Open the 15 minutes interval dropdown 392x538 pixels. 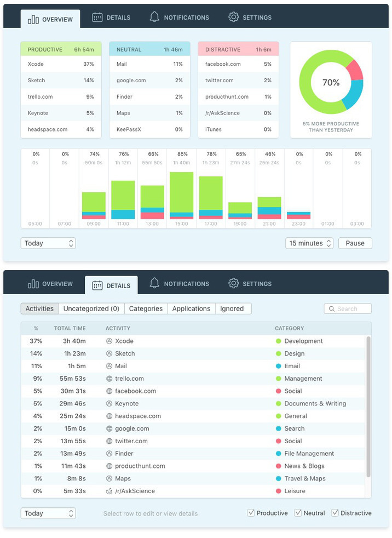[x=309, y=243]
